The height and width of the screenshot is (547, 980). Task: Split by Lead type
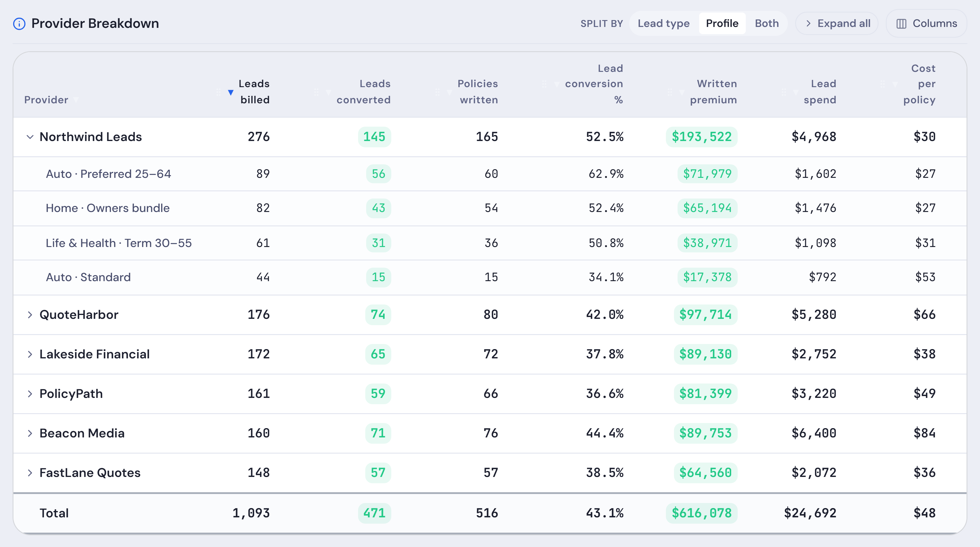(664, 24)
